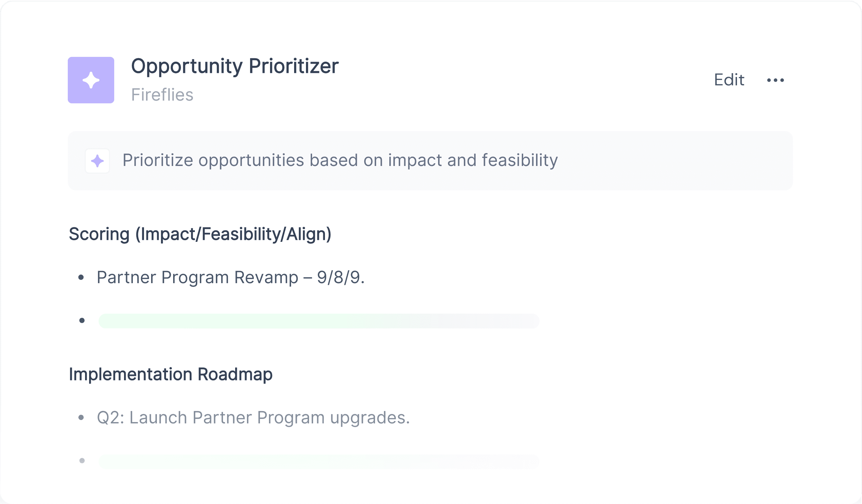Click the bullet dot before Q2 launch item
Viewport: 862px width, 504px height.
click(81, 418)
